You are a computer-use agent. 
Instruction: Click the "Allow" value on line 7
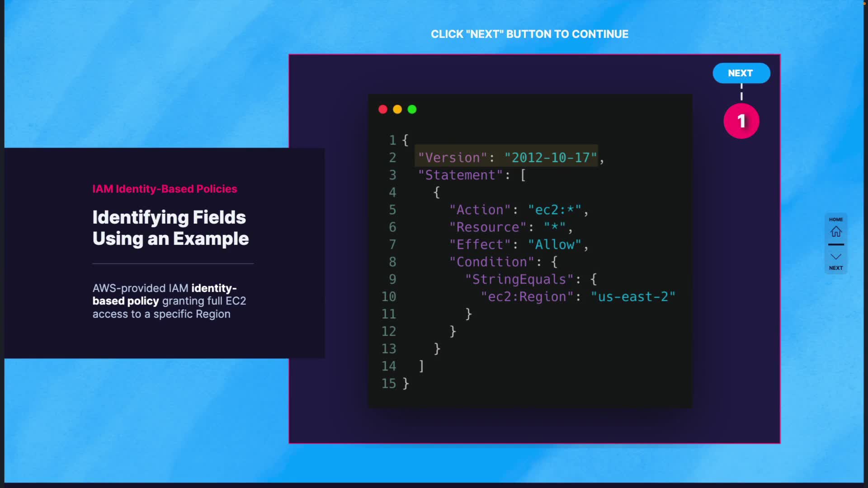coord(555,244)
